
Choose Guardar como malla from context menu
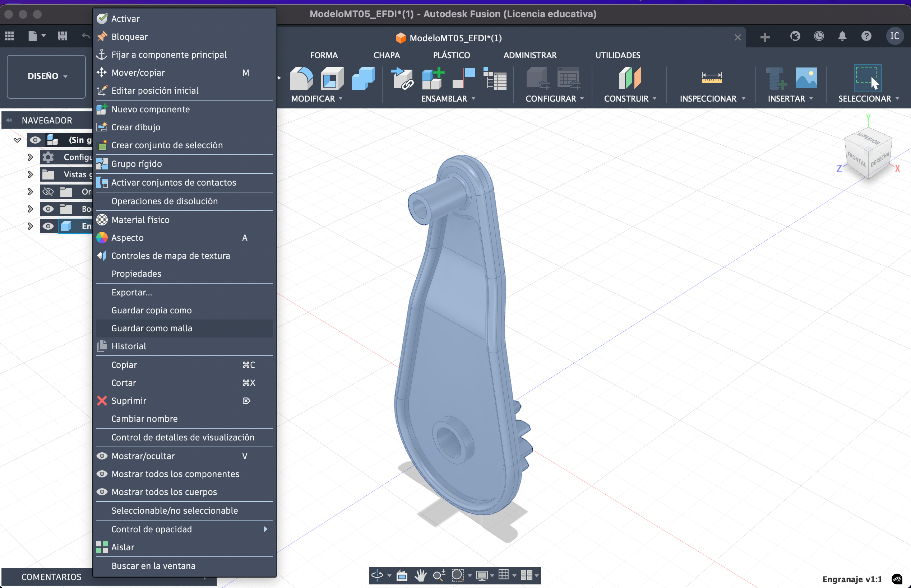coord(152,328)
